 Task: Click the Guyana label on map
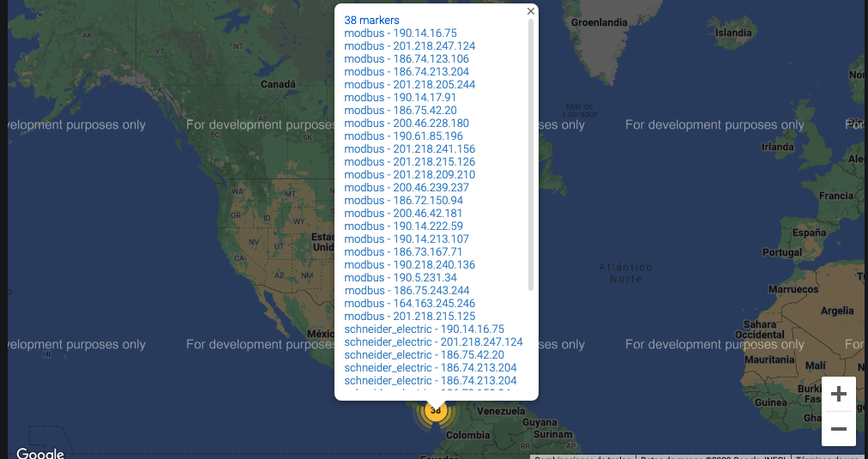[x=539, y=422]
